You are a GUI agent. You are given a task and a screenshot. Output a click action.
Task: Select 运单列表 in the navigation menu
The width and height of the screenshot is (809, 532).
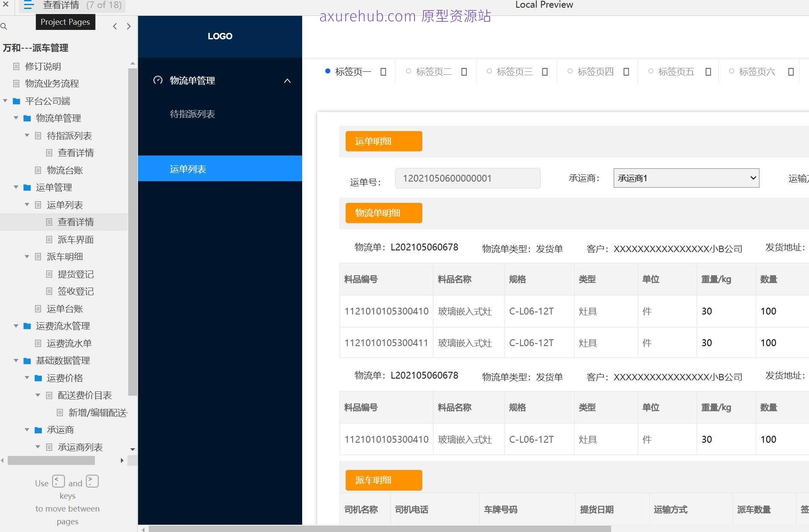click(187, 169)
